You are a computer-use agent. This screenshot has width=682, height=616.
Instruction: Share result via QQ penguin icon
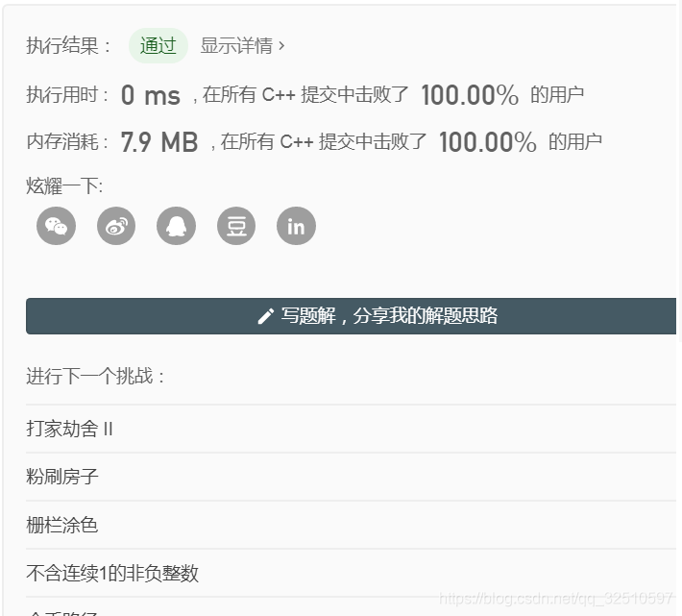coord(176,226)
